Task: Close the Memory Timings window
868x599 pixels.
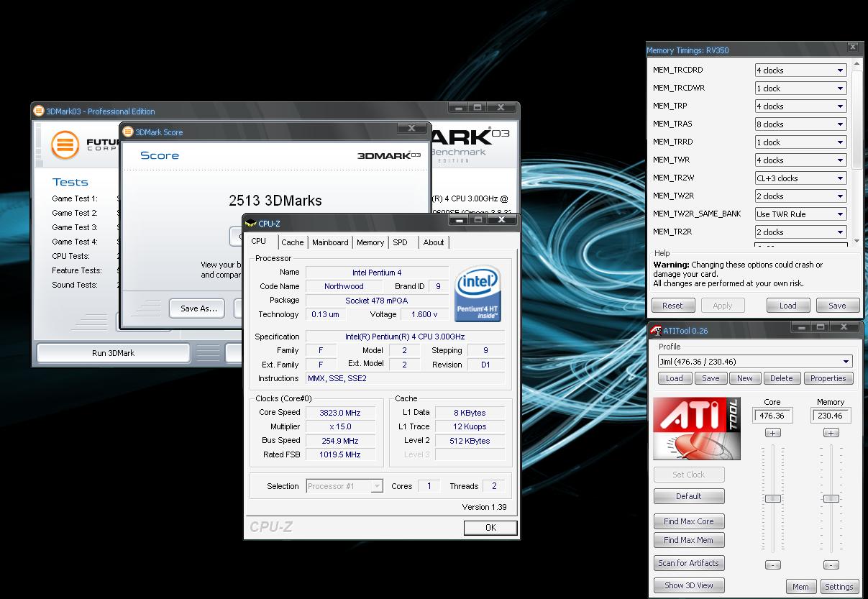Action: (x=853, y=47)
